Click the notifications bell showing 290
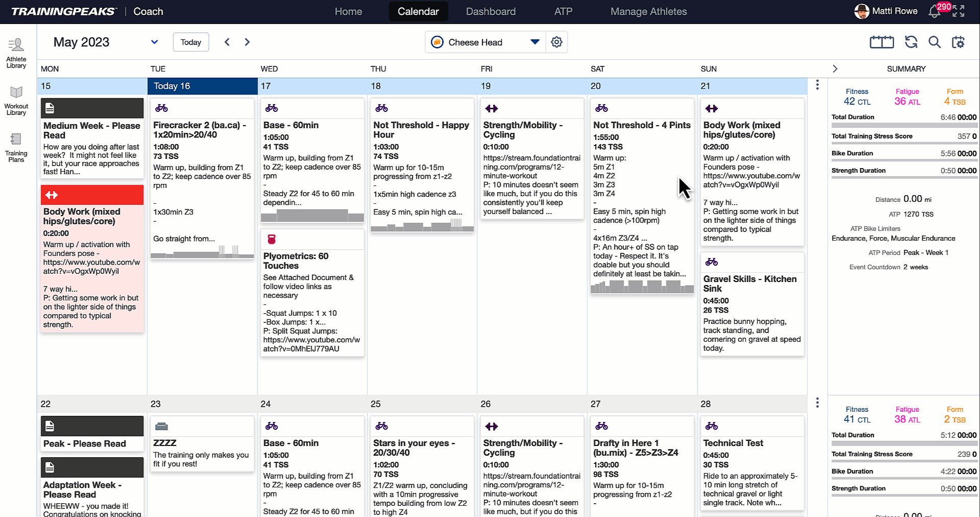Screen dimensions: 980x517 [x=935, y=11]
